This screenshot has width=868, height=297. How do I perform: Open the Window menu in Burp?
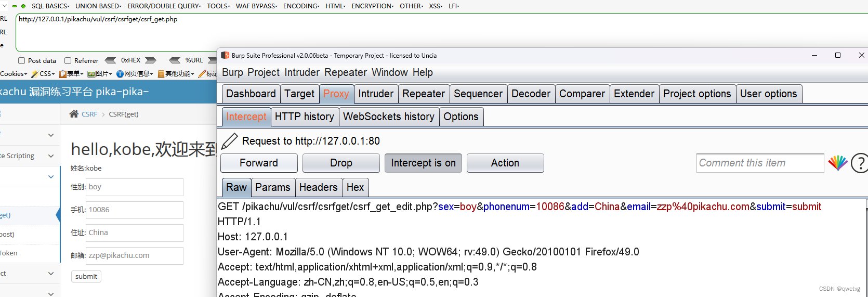point(390,72)
